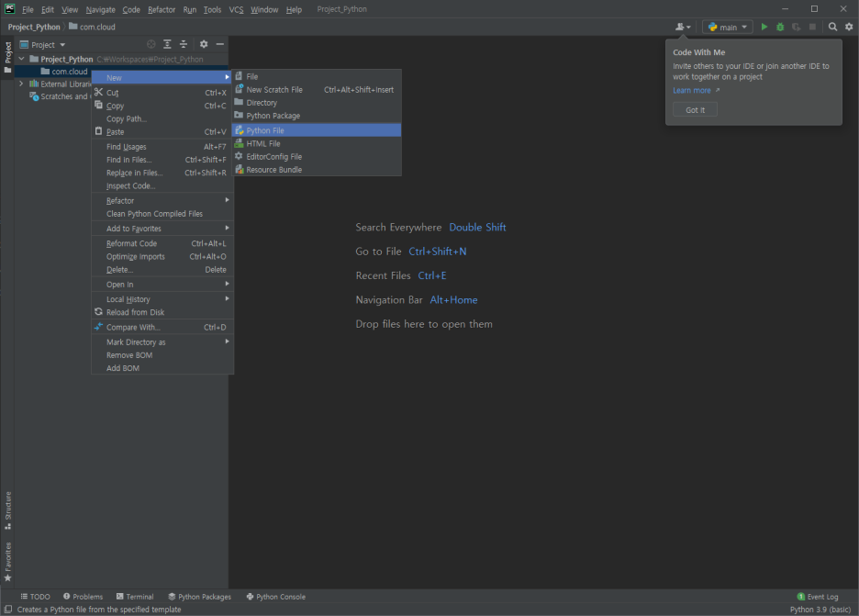Hide the Project panel with minus icon
859x616 pixels.
coord(219,44)
